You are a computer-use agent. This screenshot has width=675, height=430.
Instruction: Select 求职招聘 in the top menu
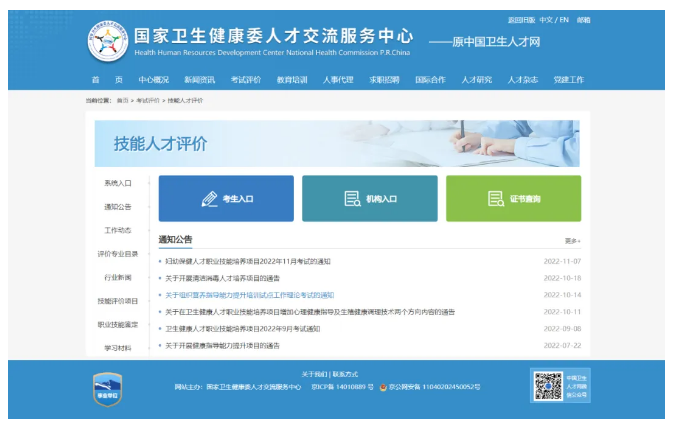(384, 80)
